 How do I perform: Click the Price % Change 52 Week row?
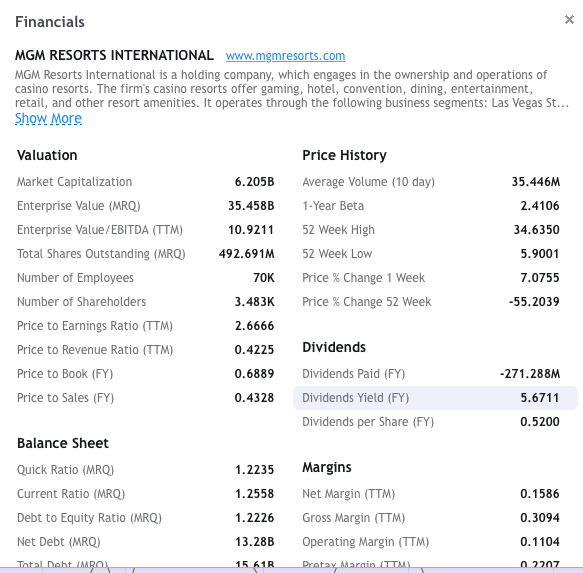[x=435, y=302]
